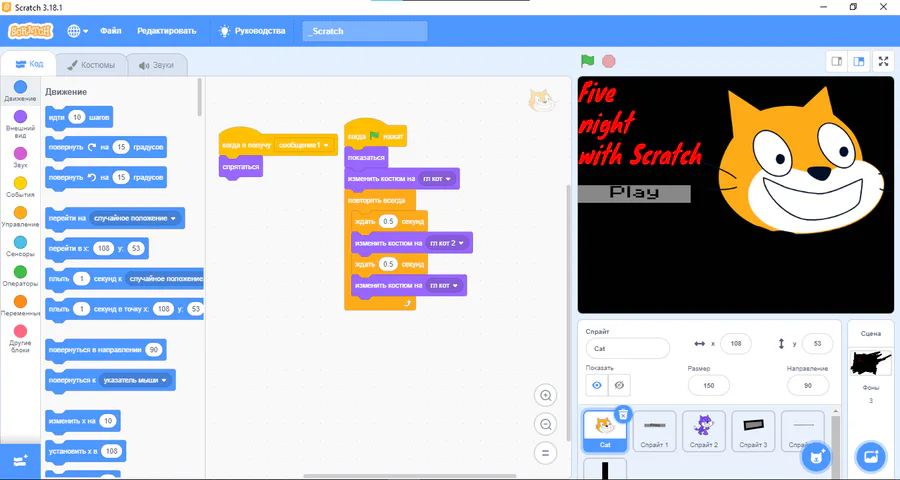Switch to small stage layout
This screenshot has width=900, height=480.
click(x=837, y=61)
